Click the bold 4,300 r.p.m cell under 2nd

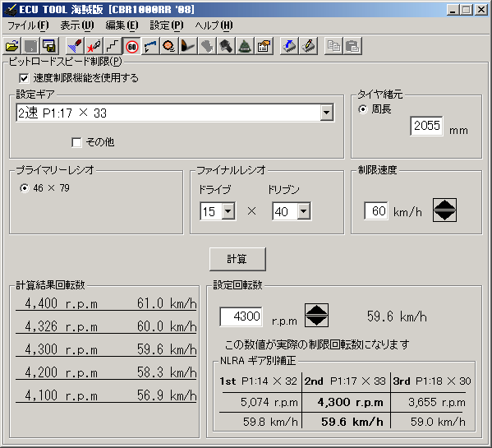pos(350,402)
